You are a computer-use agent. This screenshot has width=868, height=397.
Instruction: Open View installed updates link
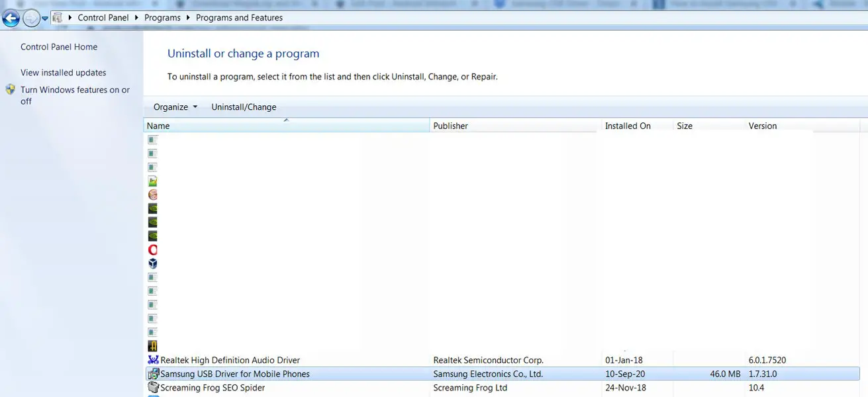point(64,73)
